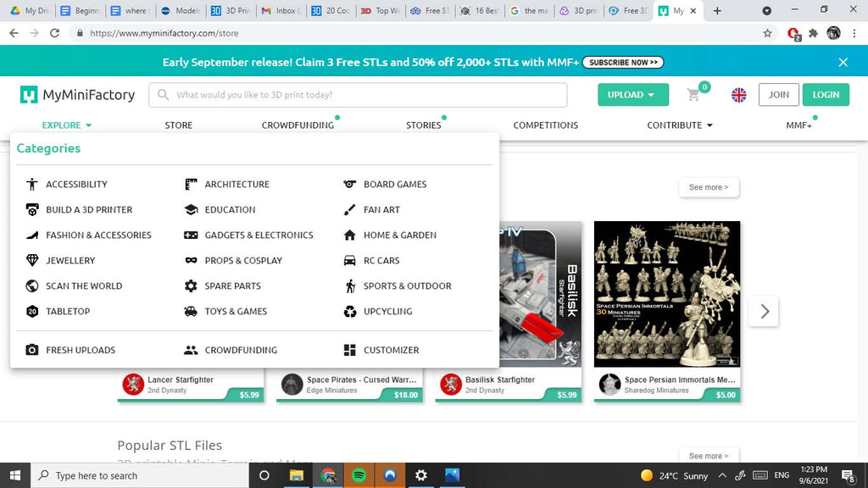Open File Explorer from the taskbar
Screen dimensions: 868x488
pos(297,475)
